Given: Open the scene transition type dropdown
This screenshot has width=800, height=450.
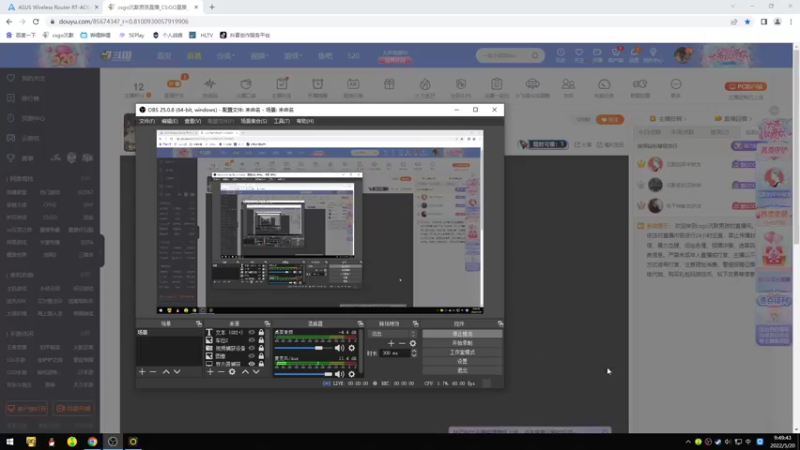Looking at the screenshot, I should (392, 334).
